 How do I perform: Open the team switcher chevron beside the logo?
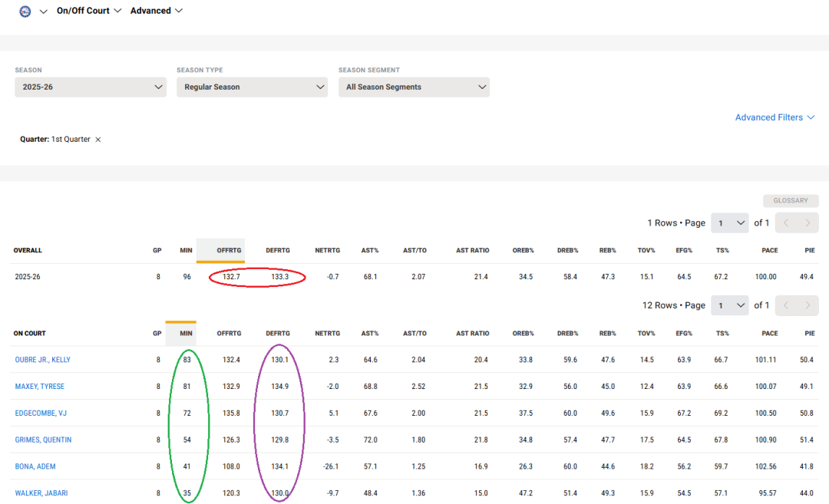pyautogui.click(x=43, y=12)
